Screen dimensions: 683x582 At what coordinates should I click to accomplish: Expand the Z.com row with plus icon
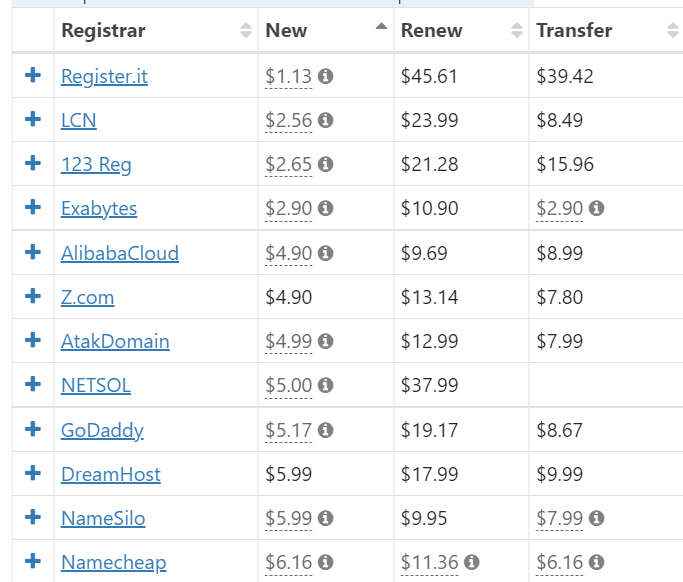click(x=33, y=296)
